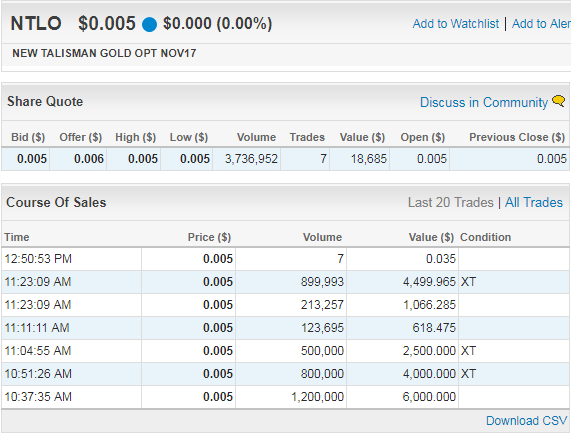The height and width of the screenshot is (433, 571).
Task: Download CSV of course of sales
Action: click(527, 421)
